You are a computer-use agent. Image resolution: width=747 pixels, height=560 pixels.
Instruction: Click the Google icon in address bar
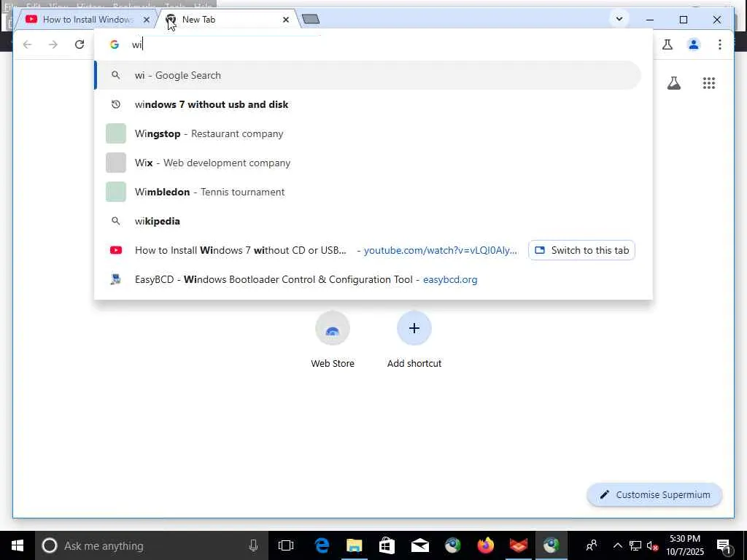click(x=115, y=44)
